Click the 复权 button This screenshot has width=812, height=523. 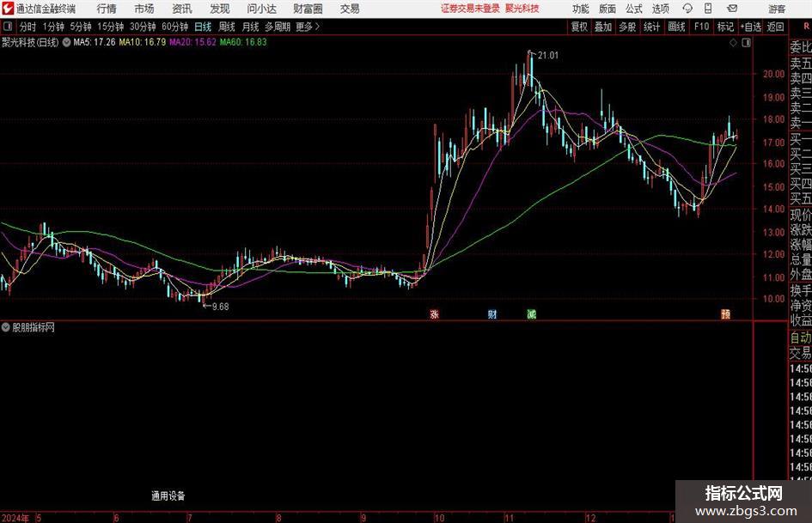click(x=579, y=27)
